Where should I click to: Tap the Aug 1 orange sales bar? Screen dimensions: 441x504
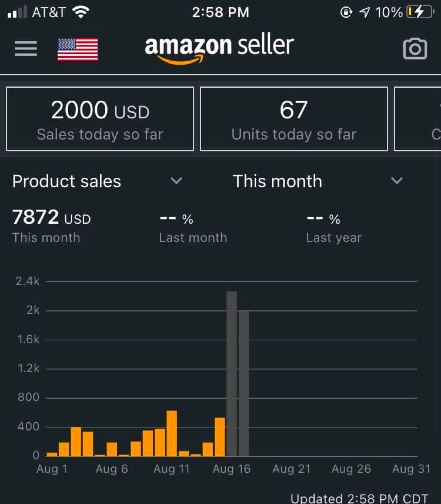click(52, 454)
